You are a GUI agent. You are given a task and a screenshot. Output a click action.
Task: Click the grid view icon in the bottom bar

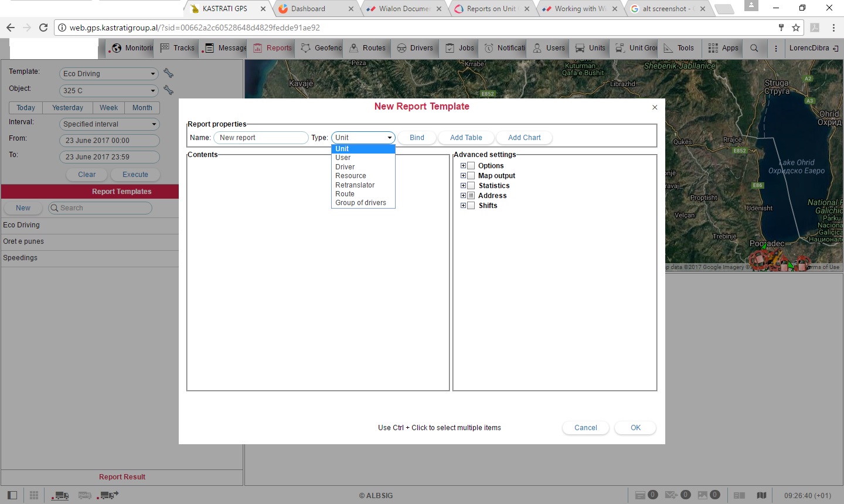(x=34, y=495)
